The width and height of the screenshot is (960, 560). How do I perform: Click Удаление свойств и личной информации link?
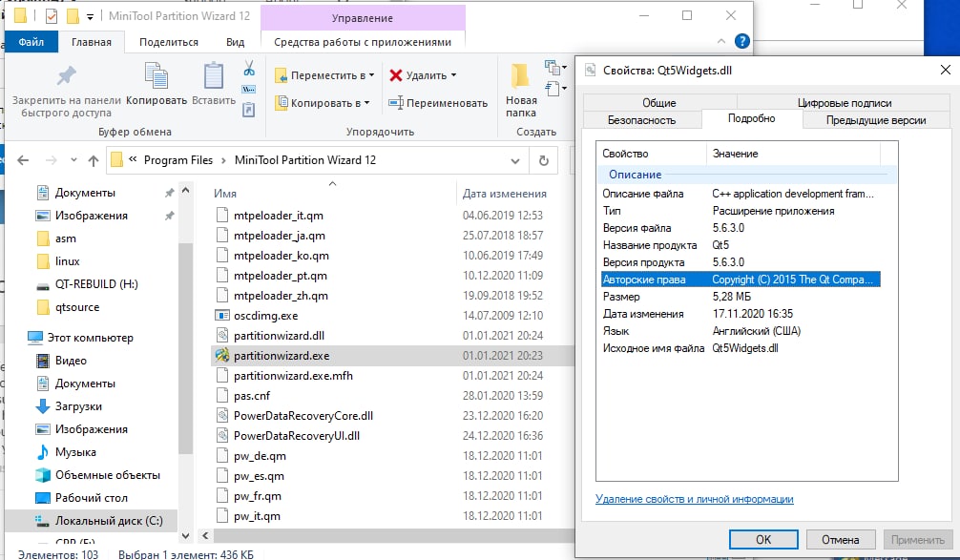[x=695, y=499]
